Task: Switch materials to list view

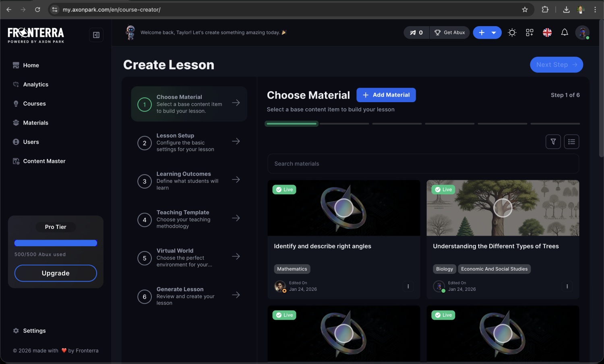Action: click(571, 142)
